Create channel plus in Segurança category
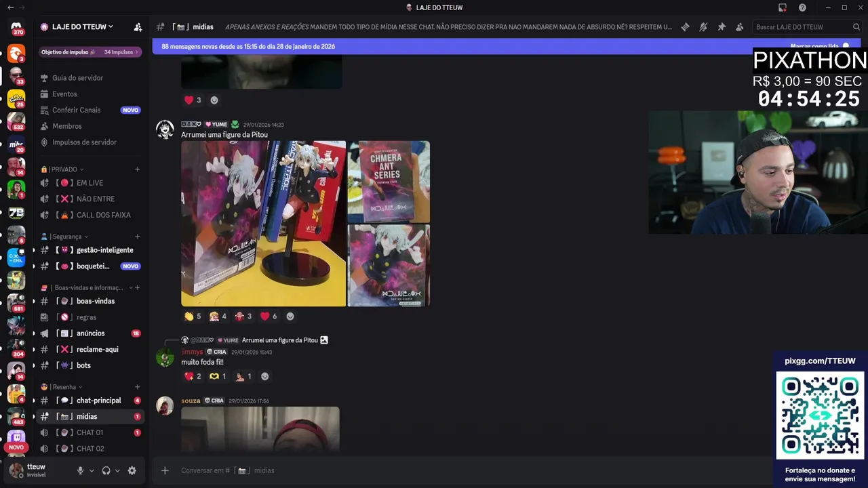868x488 pixels. [138, 237]
